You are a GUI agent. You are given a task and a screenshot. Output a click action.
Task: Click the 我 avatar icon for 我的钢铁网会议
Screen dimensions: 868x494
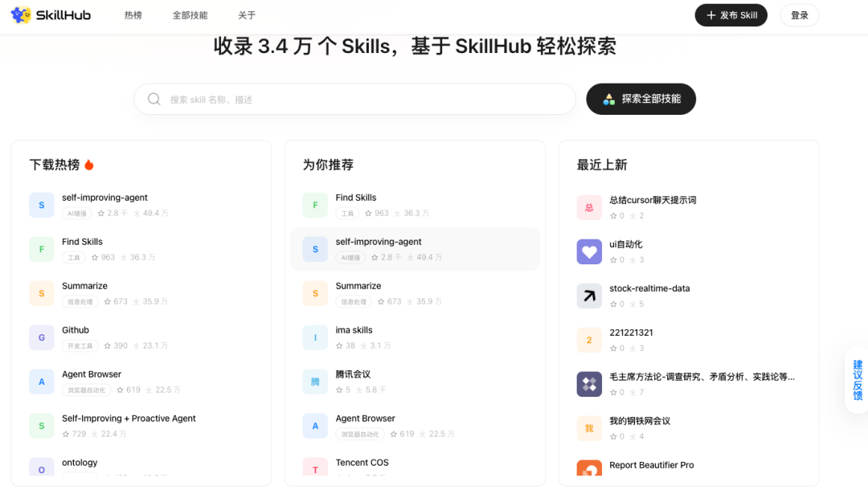589,429
